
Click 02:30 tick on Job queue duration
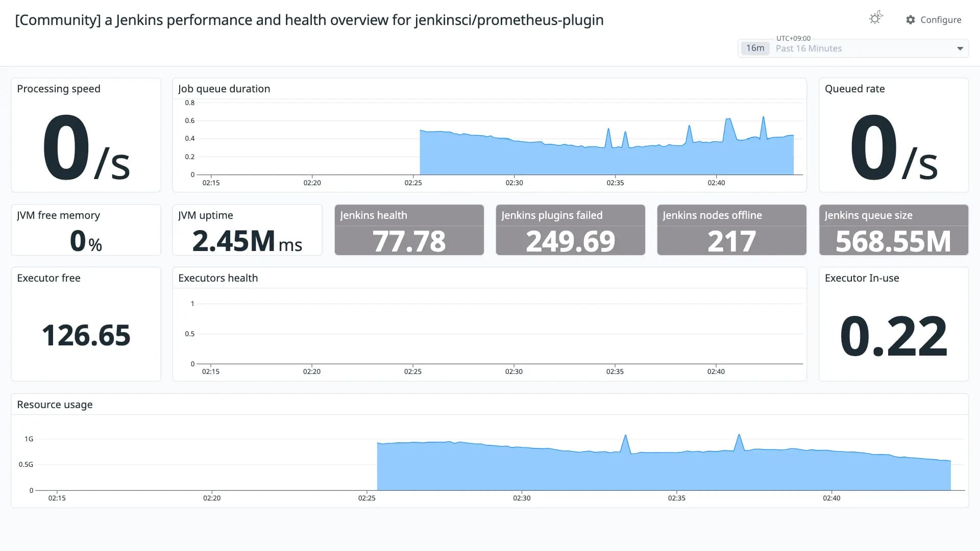click(x=514, y=183)
